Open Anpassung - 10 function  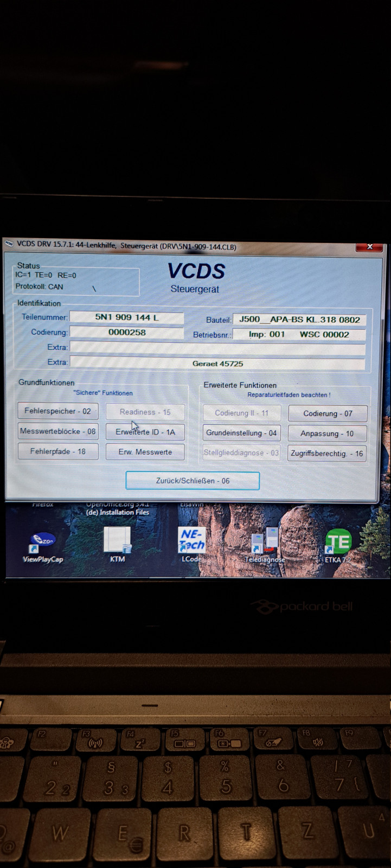(x=327, y=433)
